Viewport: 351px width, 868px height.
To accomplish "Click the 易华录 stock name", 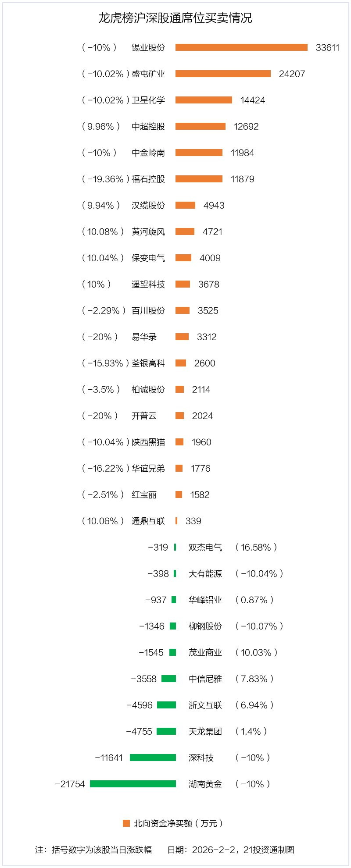I will pyautogui.click(x=144, y=337).
